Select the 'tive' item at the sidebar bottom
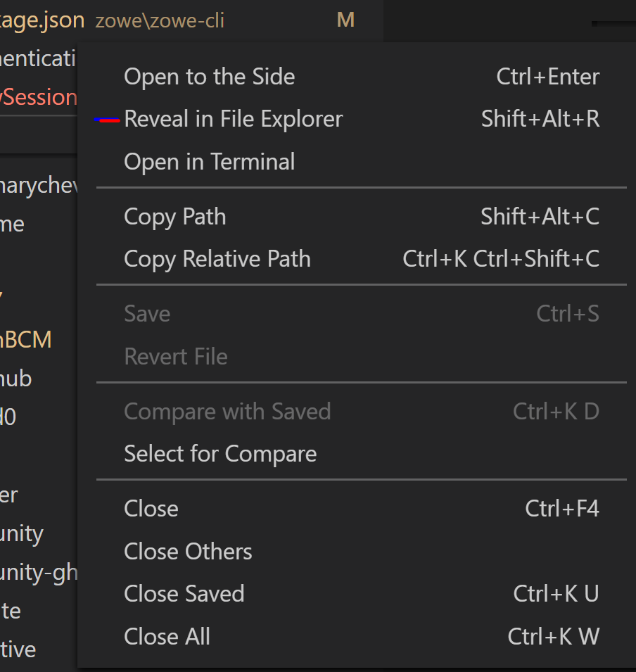 [x=18, y=649]
